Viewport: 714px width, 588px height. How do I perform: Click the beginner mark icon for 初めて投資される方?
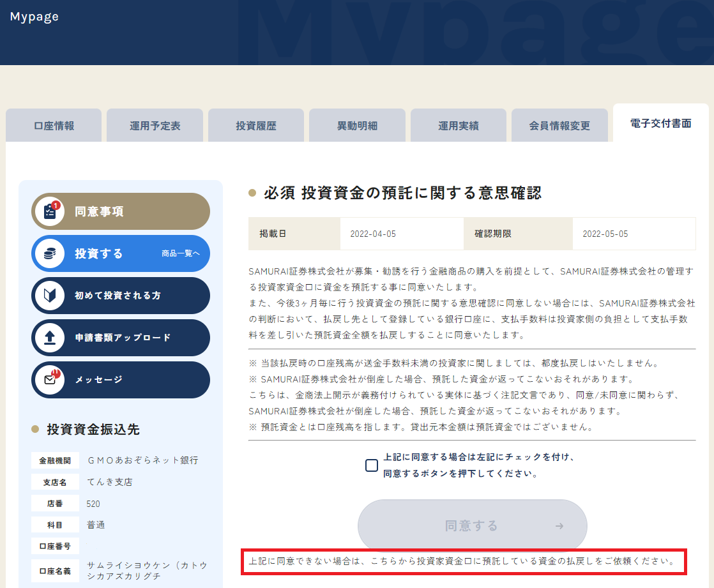point(49,296)
